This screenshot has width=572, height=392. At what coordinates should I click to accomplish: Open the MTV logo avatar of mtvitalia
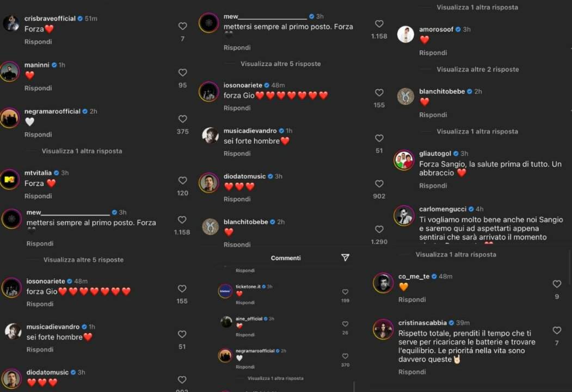[x=9, y=179]
